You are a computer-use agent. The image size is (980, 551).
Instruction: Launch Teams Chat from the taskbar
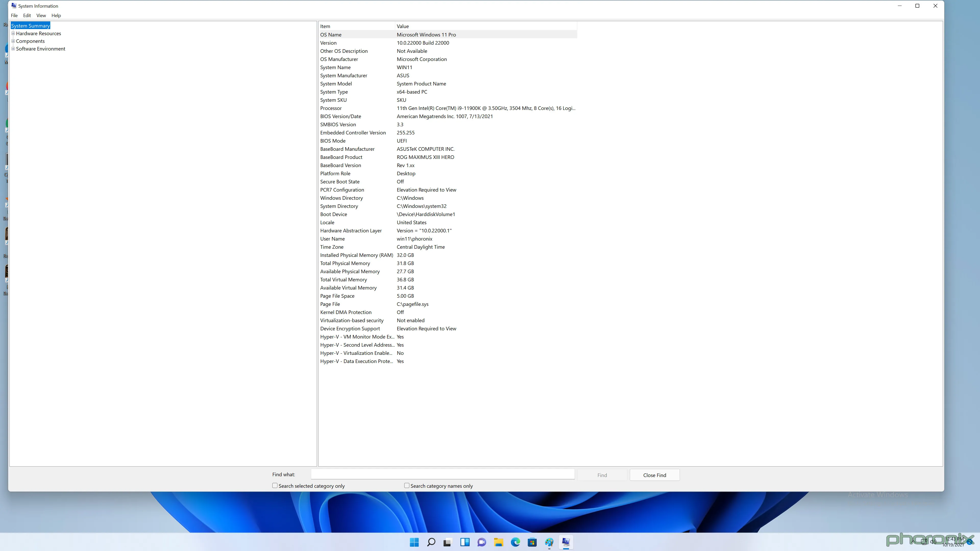(x=482, y=542)
